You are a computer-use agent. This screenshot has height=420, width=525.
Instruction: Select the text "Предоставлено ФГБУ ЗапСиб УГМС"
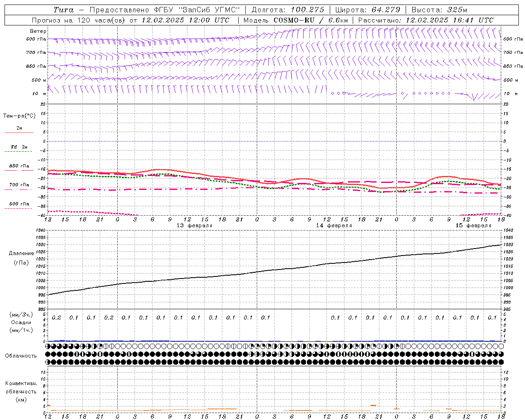tap(164, 10)
